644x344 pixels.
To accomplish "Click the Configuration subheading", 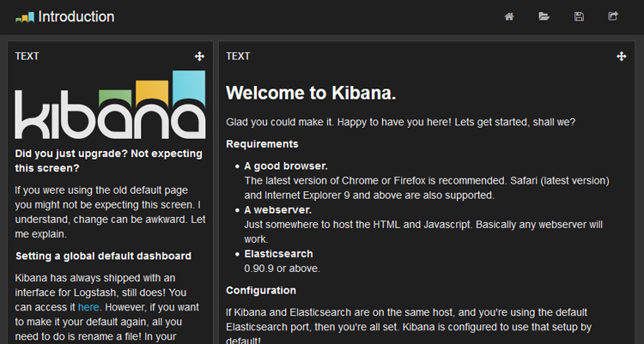I will click(261, 291).
